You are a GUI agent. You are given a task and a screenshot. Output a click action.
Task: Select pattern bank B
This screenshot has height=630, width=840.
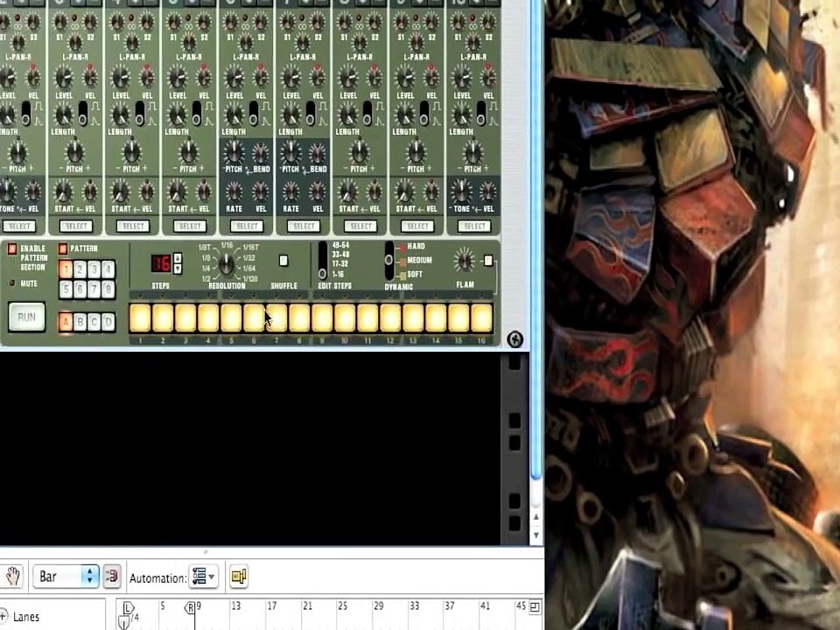tap(80, 322)
